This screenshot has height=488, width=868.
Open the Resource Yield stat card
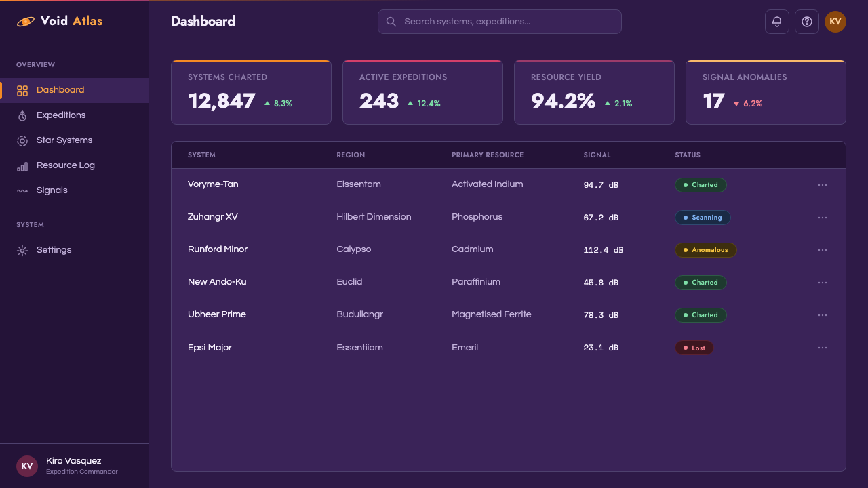[594, 92]
